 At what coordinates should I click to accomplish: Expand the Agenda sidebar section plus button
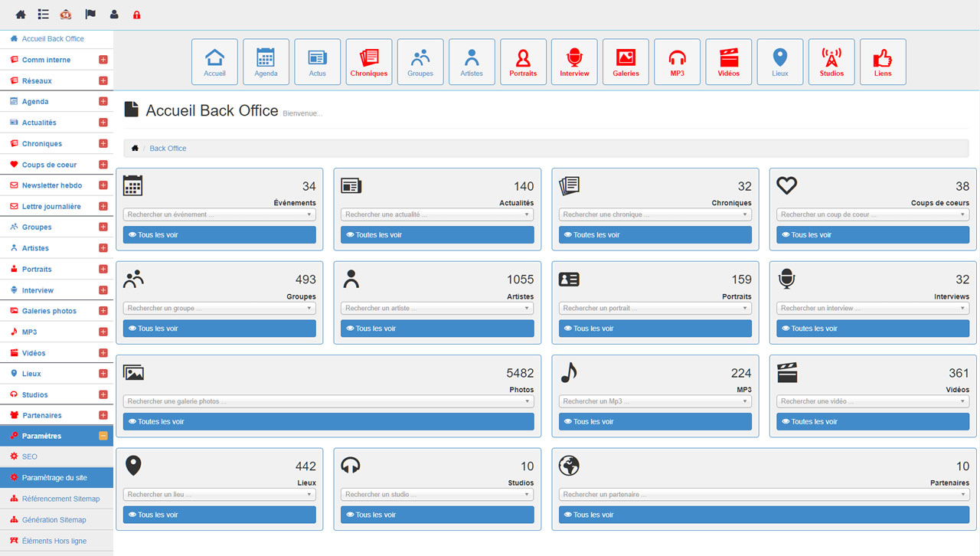tap(103, 102)
